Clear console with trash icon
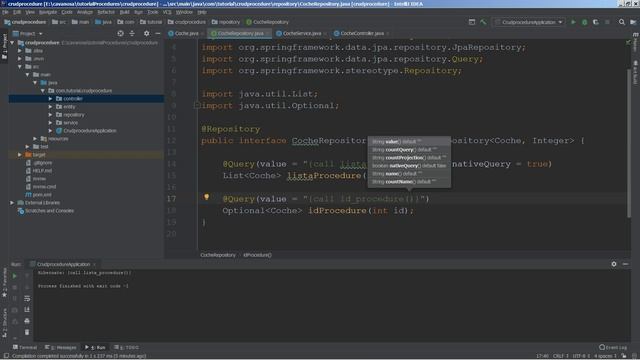This screenshot has width=640, height=360. pyautogui.click(x=27, y=332)
